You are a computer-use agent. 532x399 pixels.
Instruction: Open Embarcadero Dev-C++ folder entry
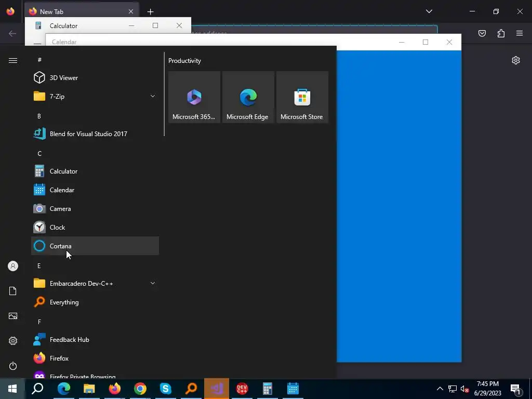pyautogui.click(x=95, y=283)
